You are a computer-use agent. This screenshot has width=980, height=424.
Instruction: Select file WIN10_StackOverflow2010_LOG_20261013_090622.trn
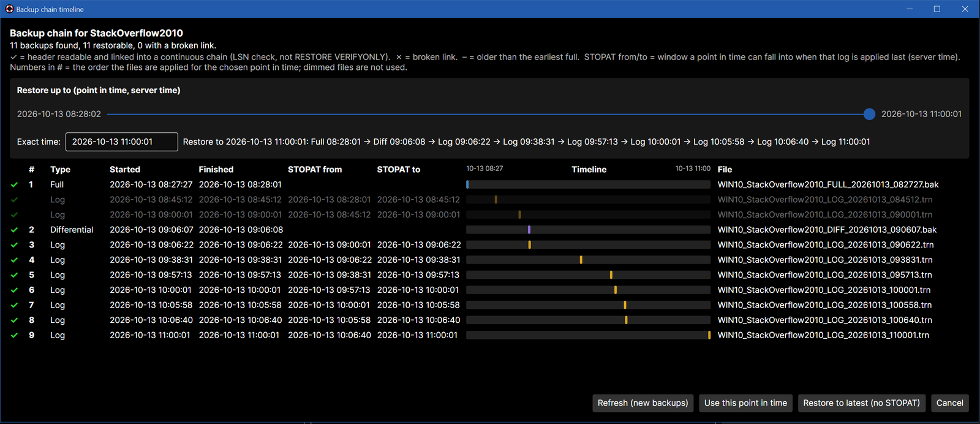pos(826,245)
